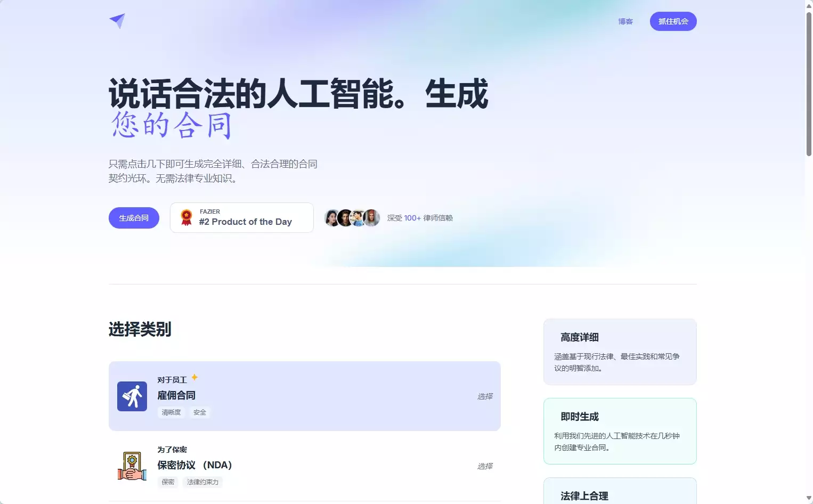Click the 法律约束力 tag

point(202,482)
